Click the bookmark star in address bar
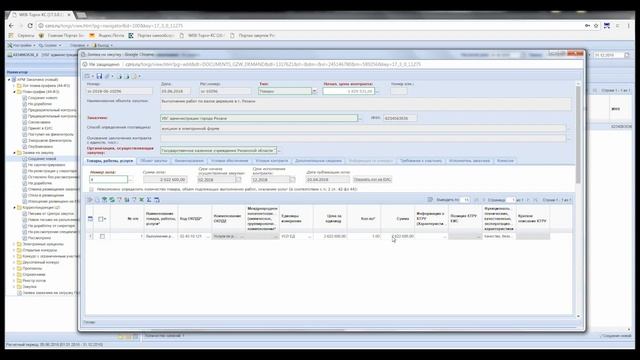Viewport: 640px width, 360px height. click(x=596, y=26)
